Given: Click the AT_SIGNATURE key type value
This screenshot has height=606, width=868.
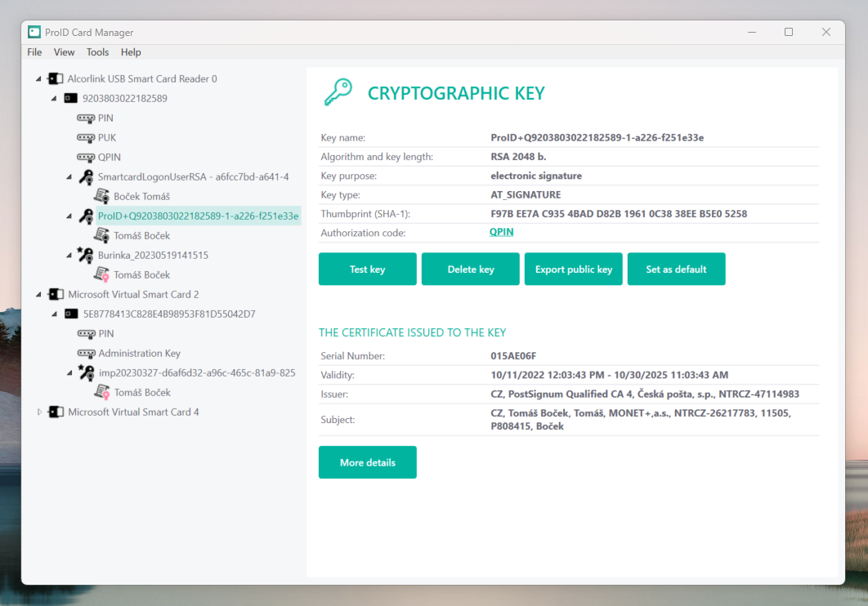Looking at the screenshot, I should [526, 194].
